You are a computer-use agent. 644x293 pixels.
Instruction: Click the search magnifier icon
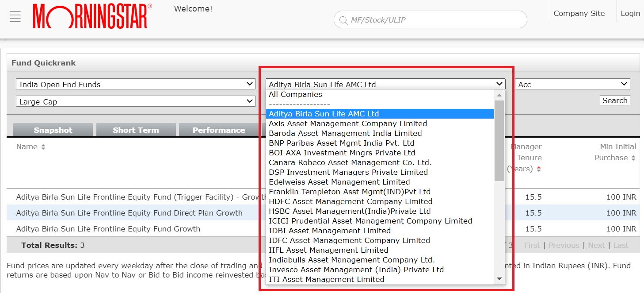point(343,20)
